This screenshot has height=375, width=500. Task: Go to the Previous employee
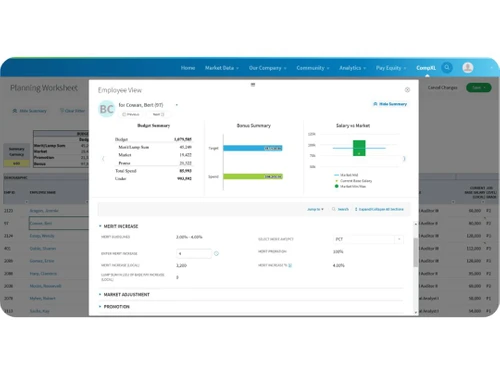pyautogui.click(x=131, y=114)
